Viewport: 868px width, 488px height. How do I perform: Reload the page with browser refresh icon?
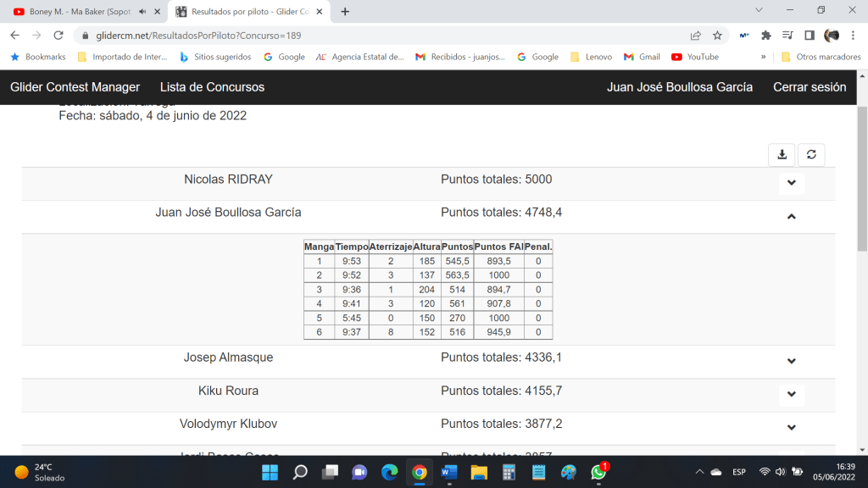[x=58, y=36]
